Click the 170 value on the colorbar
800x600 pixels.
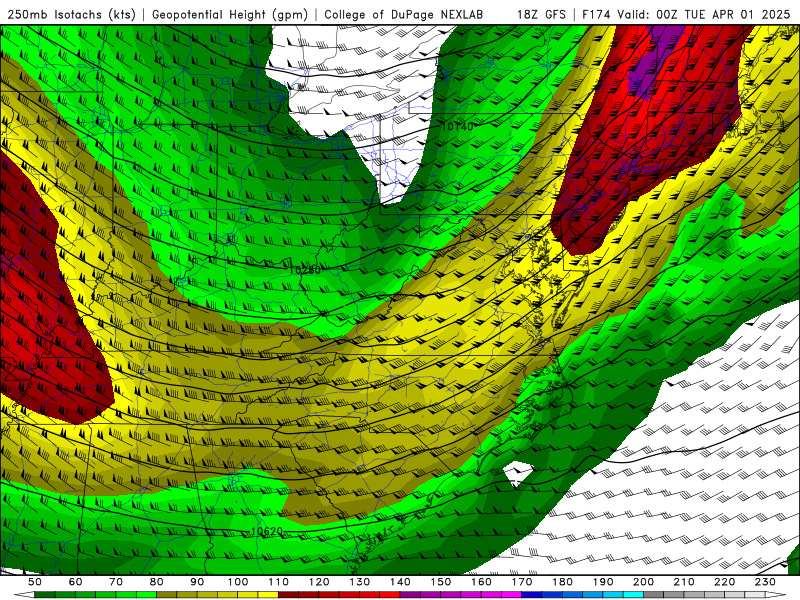[x=522, y=582]
